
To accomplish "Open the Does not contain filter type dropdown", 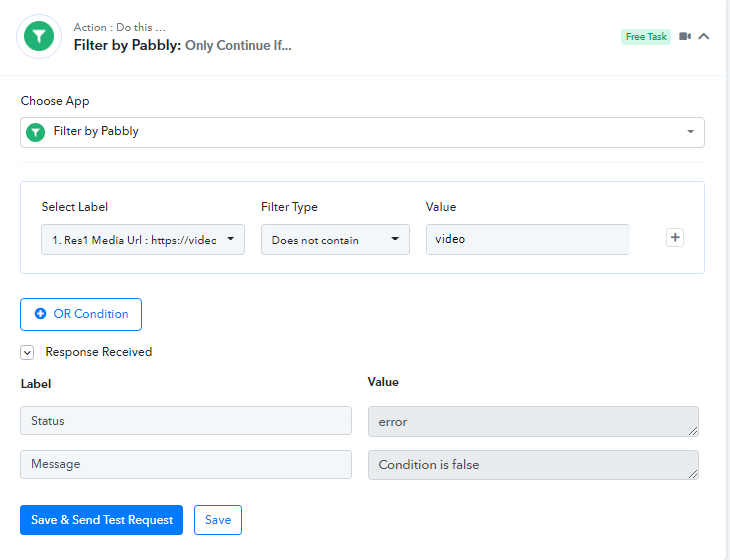I will coord(335,240).
